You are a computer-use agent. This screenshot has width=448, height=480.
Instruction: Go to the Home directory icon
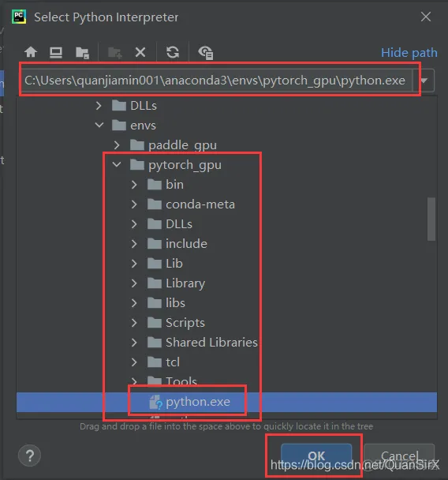pos(31,52)
